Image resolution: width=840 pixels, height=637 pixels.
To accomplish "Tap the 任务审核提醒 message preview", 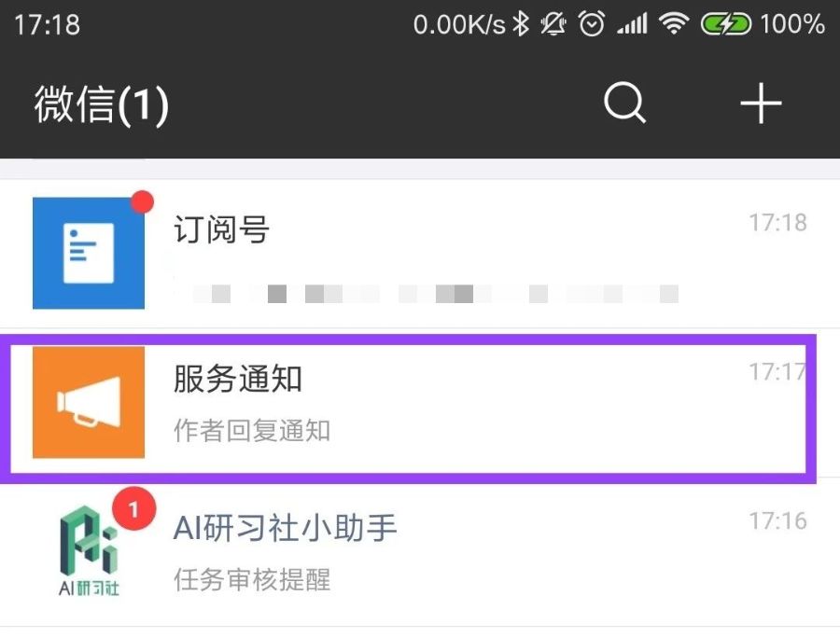I will click(252, 579).
